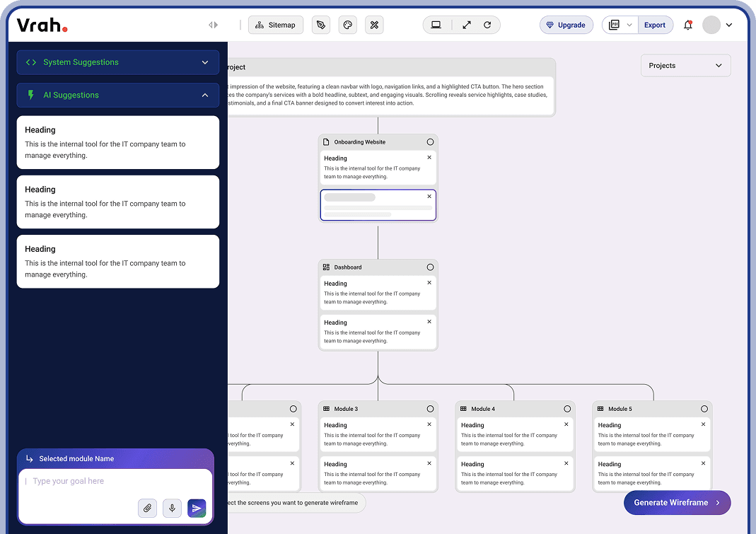This screenshot has height=534, width=756.
Task: Open the color palette tool
Action: (x=347, y=24)
